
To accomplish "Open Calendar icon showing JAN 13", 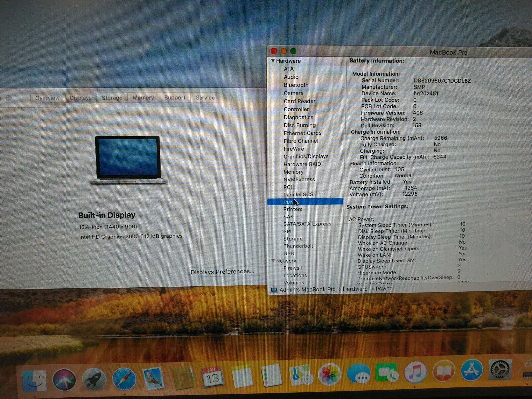I will coord(212,378).
